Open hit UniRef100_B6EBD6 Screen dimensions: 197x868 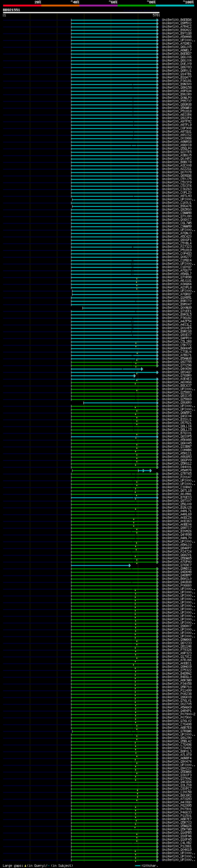pos(176,20)
